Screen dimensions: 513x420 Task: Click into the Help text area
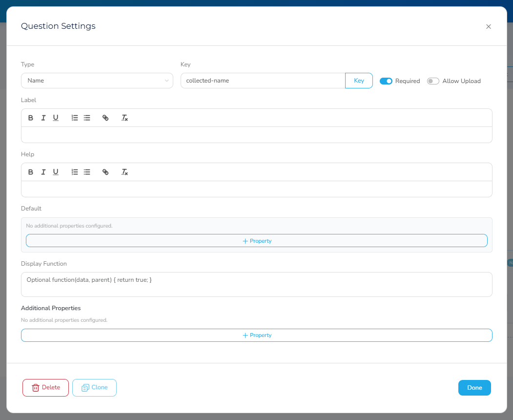pos(257,189)
